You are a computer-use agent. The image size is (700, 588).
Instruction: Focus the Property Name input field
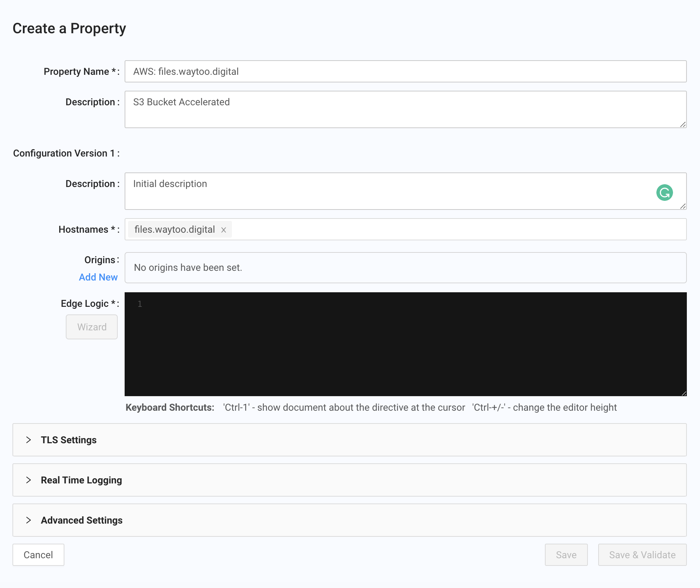[405, 71]
